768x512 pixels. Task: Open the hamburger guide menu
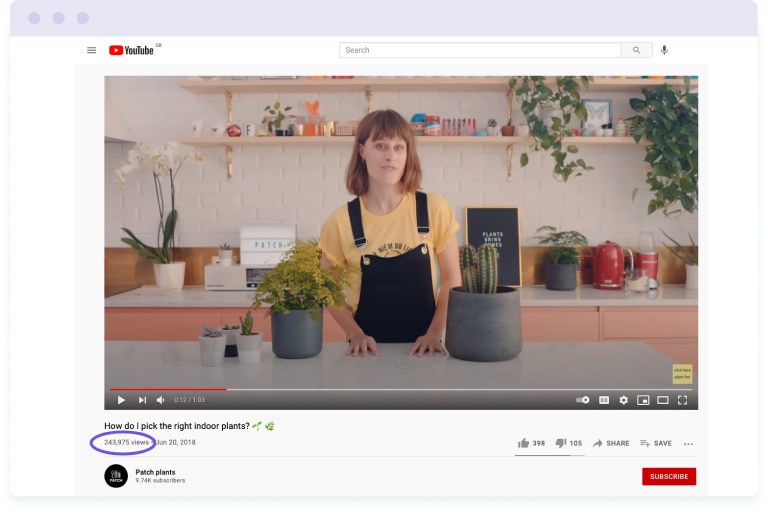coord(91,50)
